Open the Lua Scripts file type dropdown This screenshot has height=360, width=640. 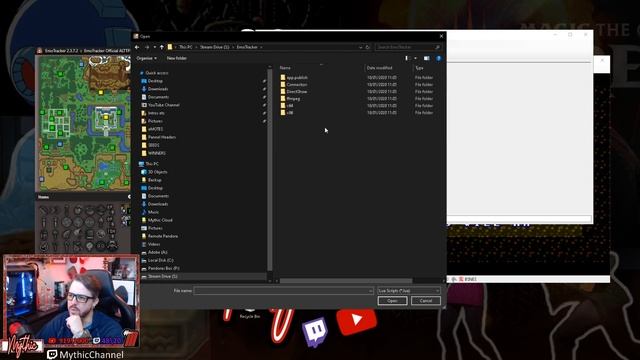tap(409, 291)
